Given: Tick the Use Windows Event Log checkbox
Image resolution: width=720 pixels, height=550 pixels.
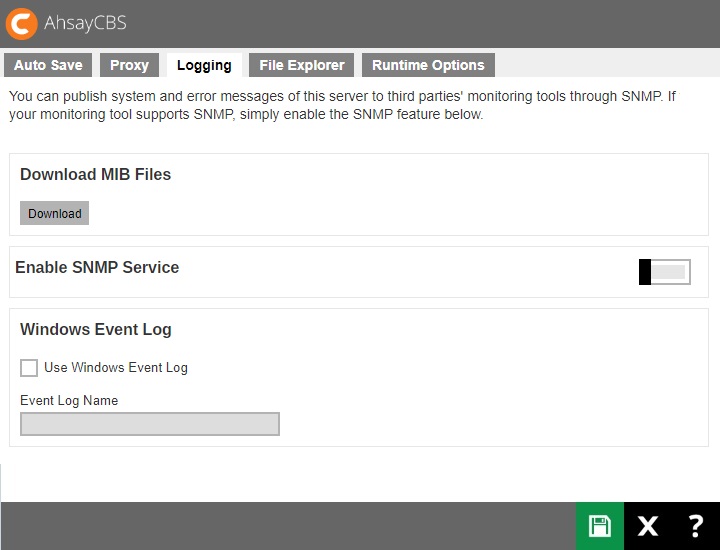Looking at the screenshot, I should (29, 368).
